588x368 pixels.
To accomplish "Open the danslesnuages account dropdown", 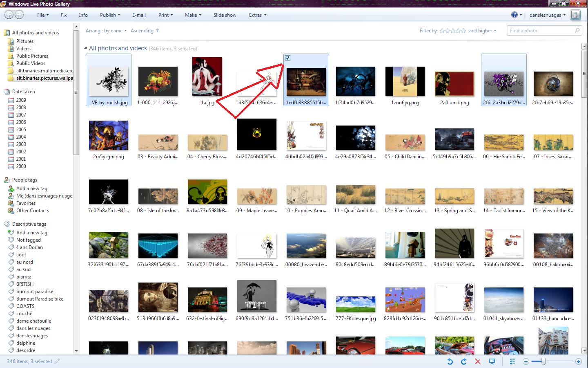I will [548, 15].
